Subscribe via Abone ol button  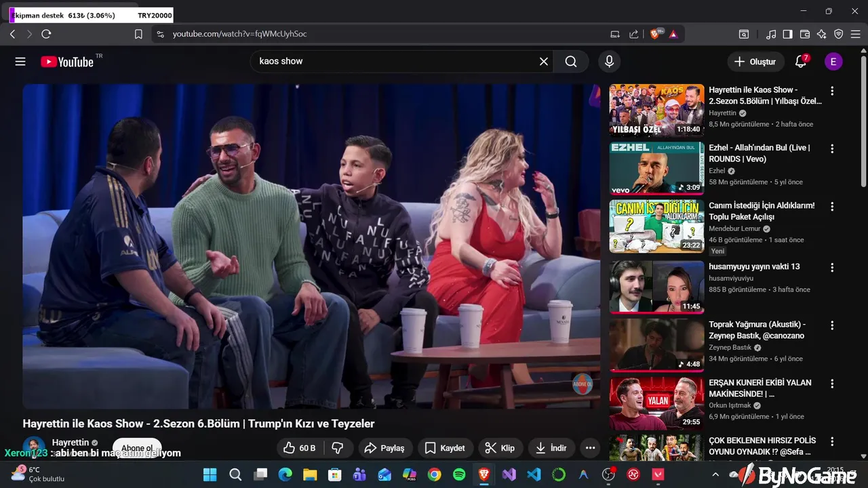coord(137,448)
